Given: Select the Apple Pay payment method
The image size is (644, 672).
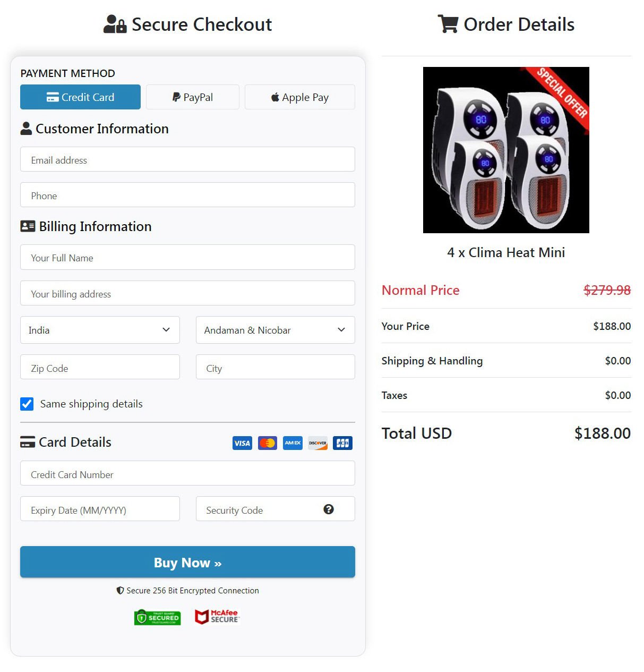Looking at the screenshot, I should point(299,97).
